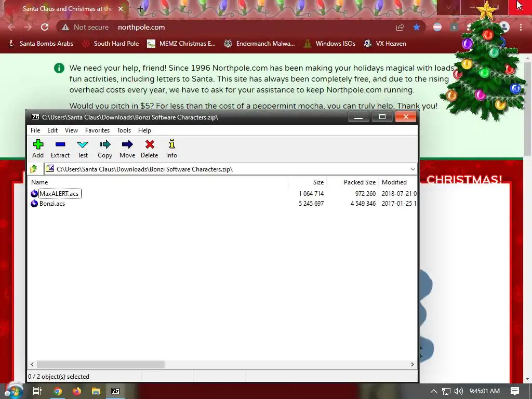Open the 7-Zip File menu

(x=35, y=130)
